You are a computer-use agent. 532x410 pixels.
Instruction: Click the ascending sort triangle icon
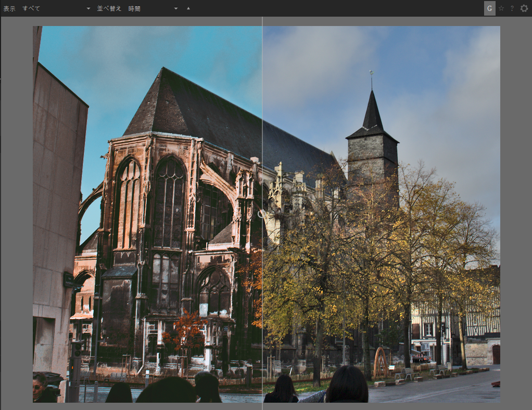[188, 8]
